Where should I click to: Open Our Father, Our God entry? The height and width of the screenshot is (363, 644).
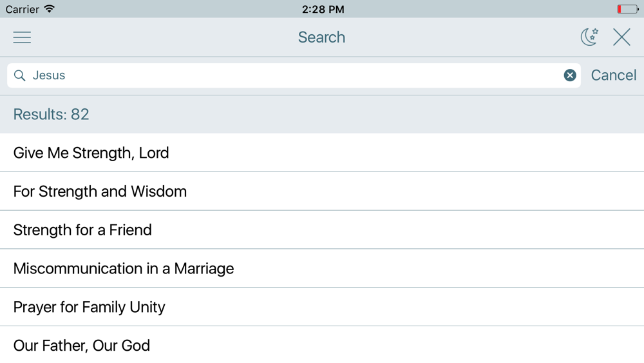[322, 345]
